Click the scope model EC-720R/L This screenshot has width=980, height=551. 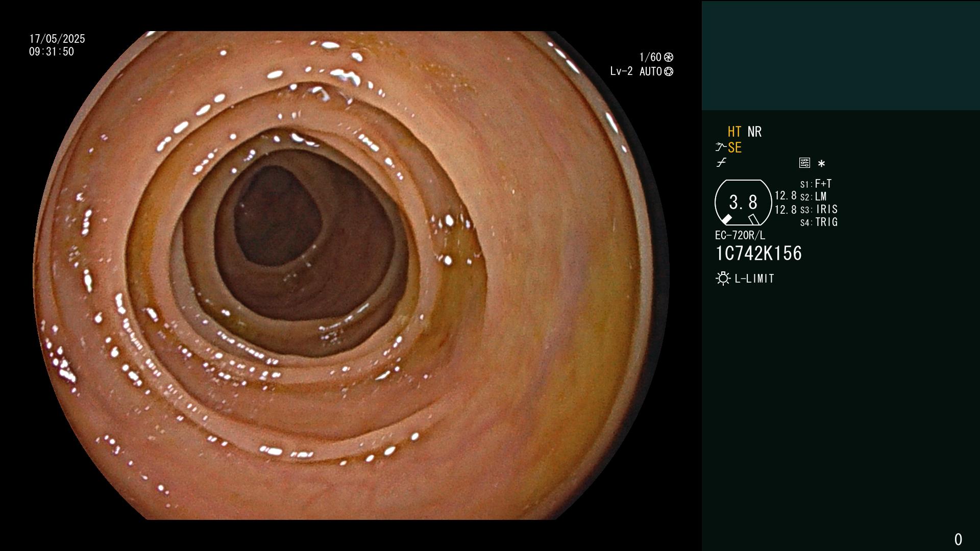[740, 235]
